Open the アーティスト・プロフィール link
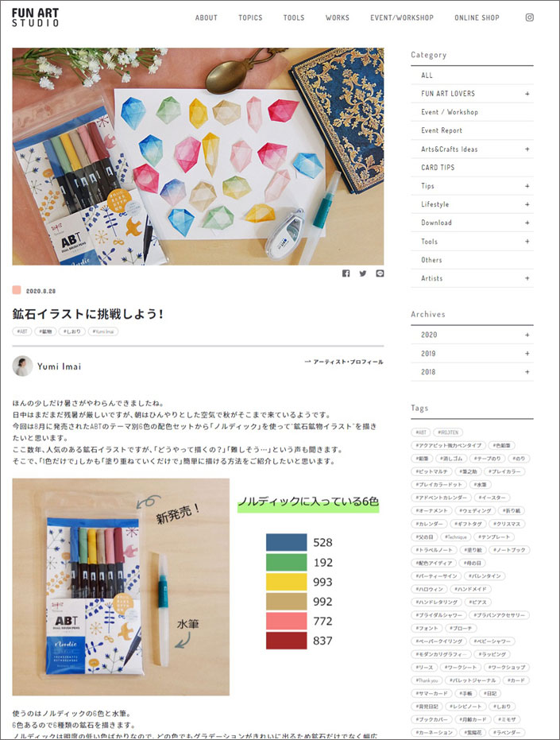Screen dimensions: 560x740 (344, 362)
